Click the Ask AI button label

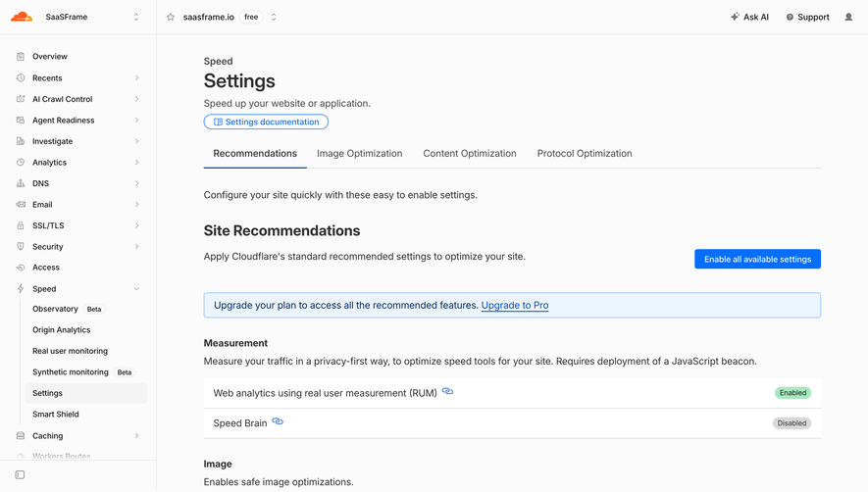pos(755,18)
